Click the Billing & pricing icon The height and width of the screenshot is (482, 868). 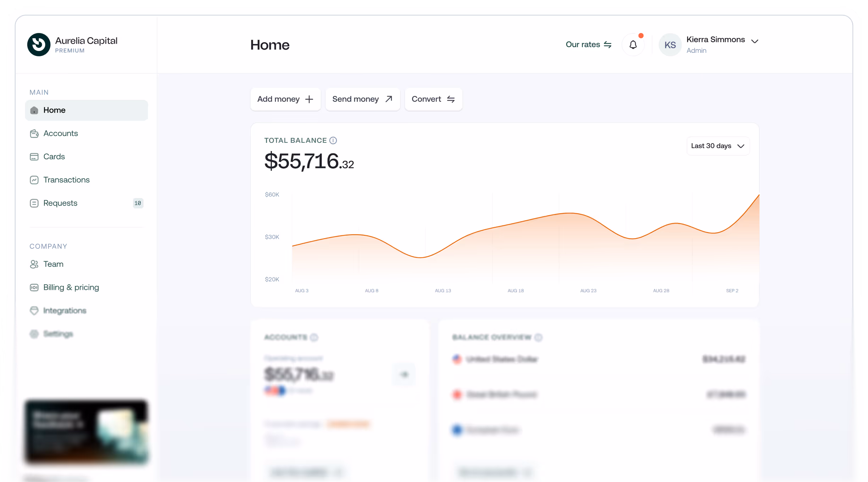(34, 287)
